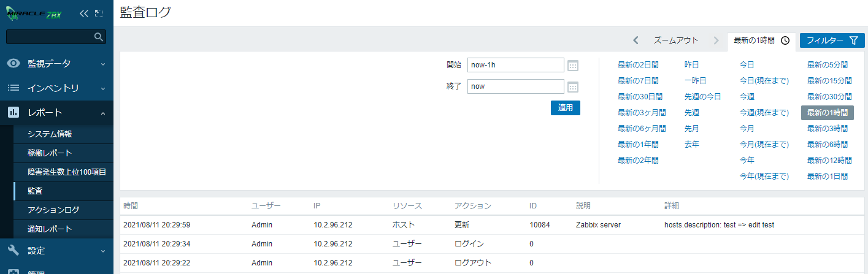Click the sidebar kiosk mode icon
This screenshot has width=868, height=274.
coord(98,13)
